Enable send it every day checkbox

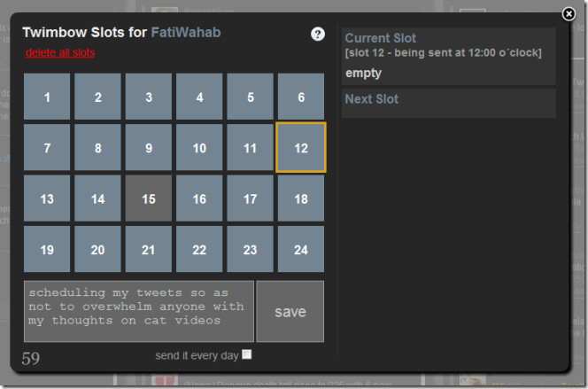tap(247, 354)
